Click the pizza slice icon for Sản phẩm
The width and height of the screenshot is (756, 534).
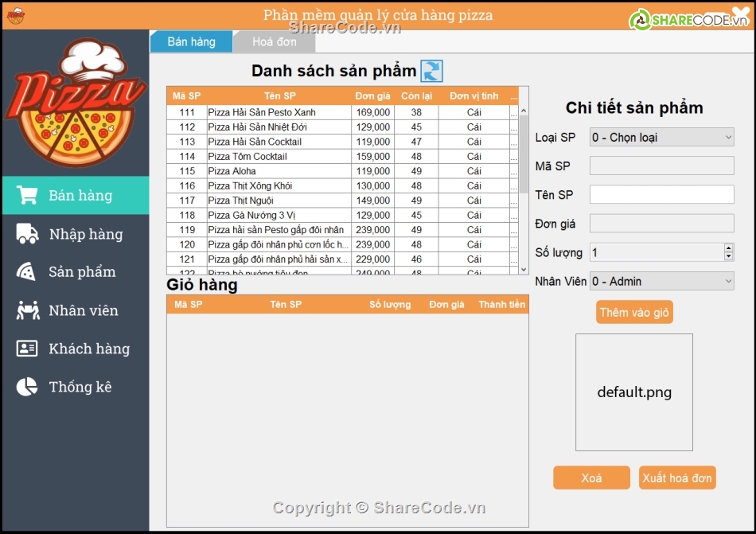[27, 272]
